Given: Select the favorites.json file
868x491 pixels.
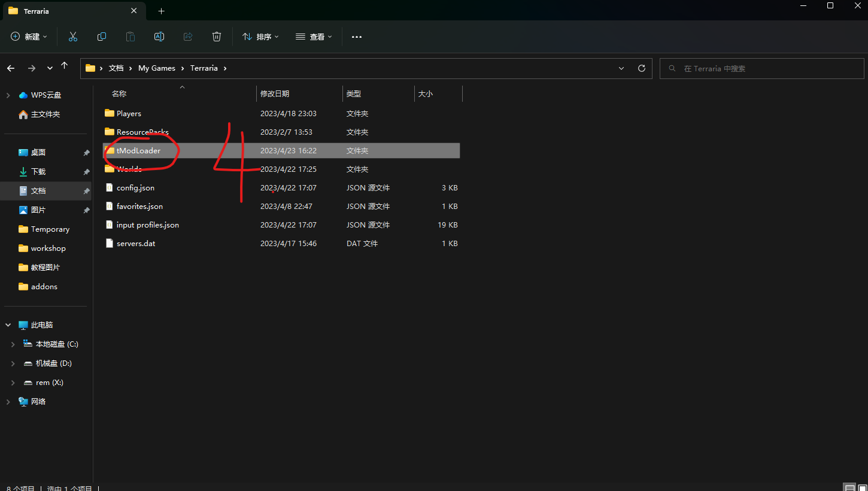Looking at the screenshot, I should pyautogui.click(x=281, y=206).
